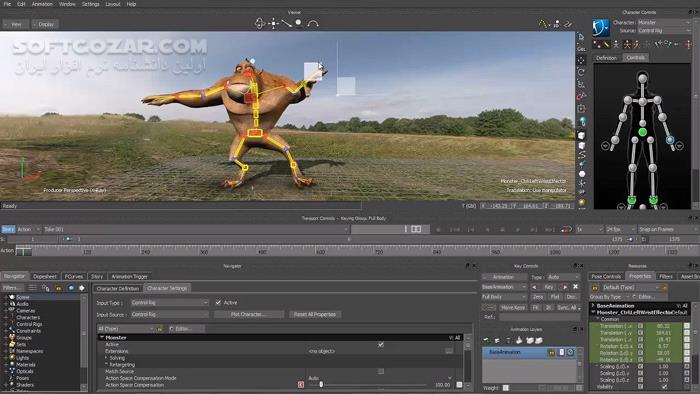
Task: Click the head effector on character figure
Action: [642, 79]
